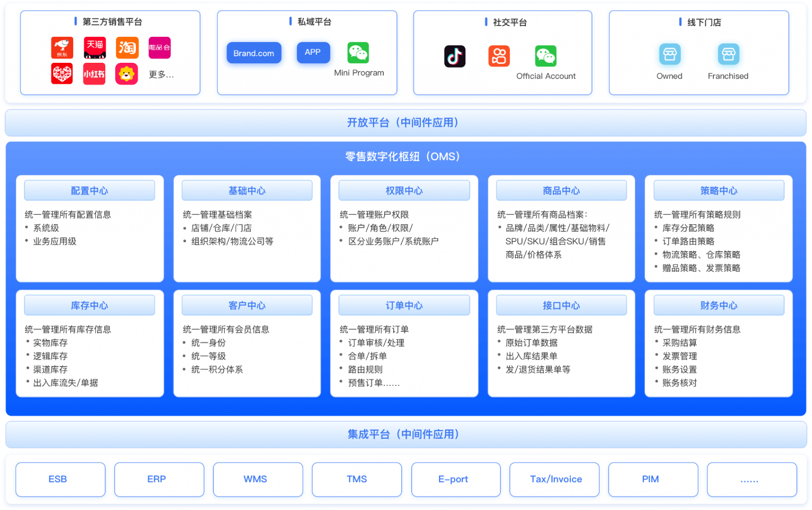The width and height of the screenshot is (812, 510).
Task: Click the 发票管理 bullet
Action: [x=679, y=356]
